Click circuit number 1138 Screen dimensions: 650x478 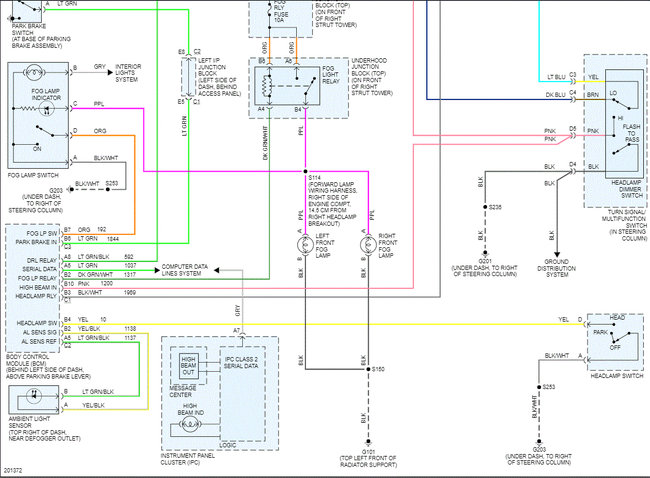pos(130,329)
